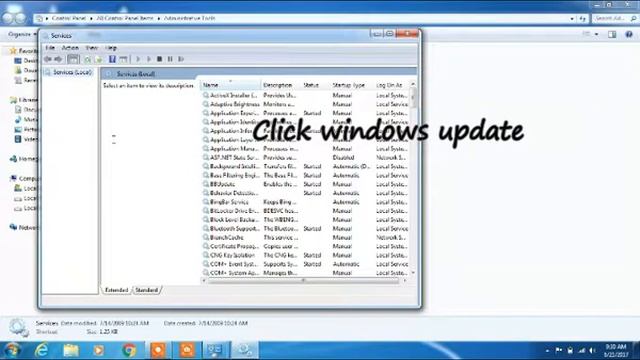640x360 pixels.
Task: Click the Export List toolbar icon
Action: pyautogui.click(x=98, y=59)
